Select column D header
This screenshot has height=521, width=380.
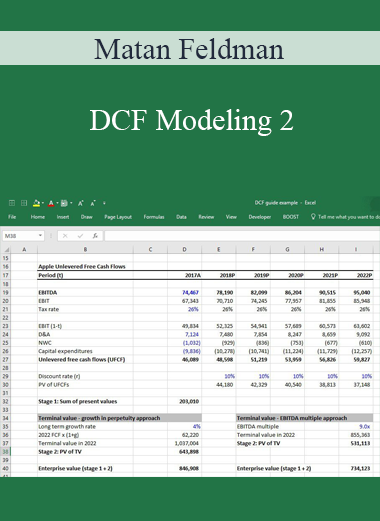pyautogui.click(x=184, y=249)
